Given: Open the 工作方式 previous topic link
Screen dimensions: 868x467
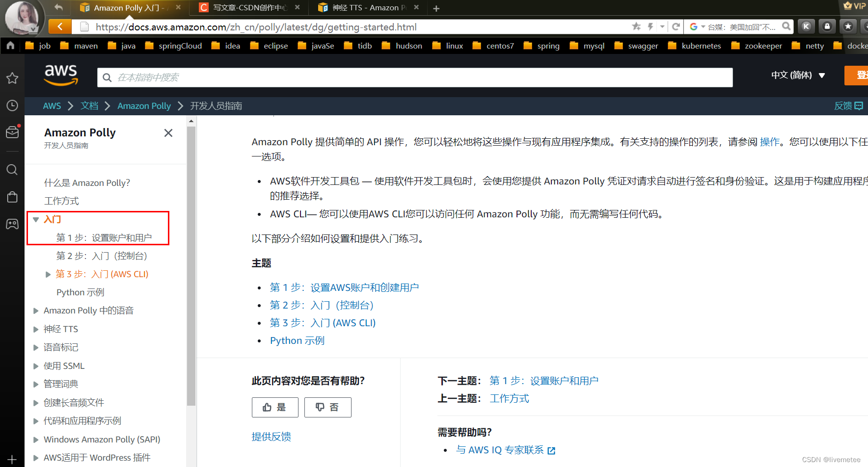Looking at the screenshot, I should (509, 398).
